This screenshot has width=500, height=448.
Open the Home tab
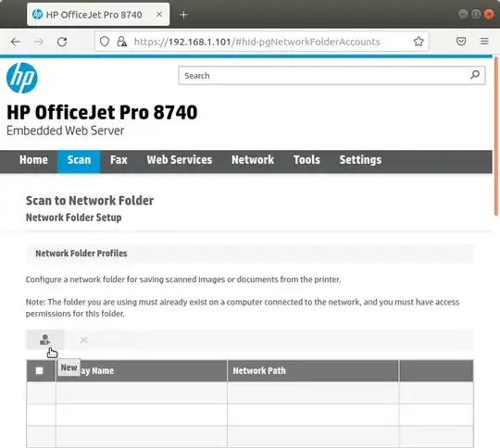pyautogui.click(x=33, y=160)
